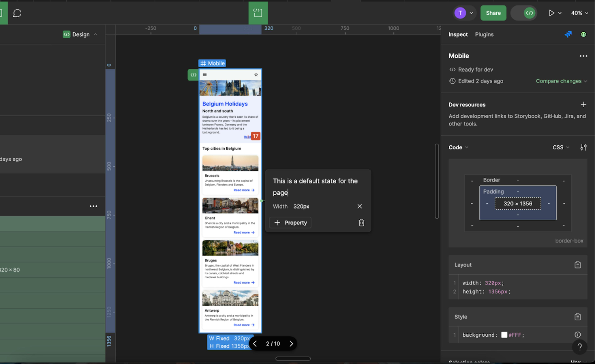Expand the Mobile frame options menu
The image size is (595, 364).
point(584,56)
